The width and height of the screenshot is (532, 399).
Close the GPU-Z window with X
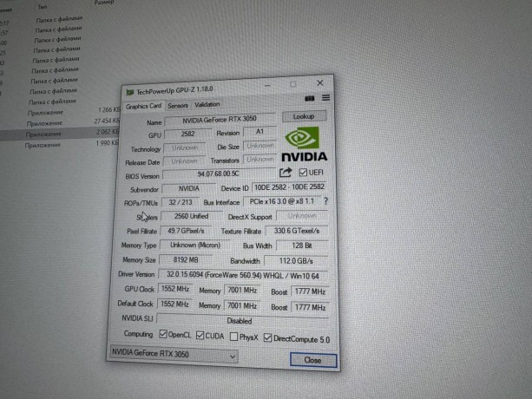coord(319,82)
